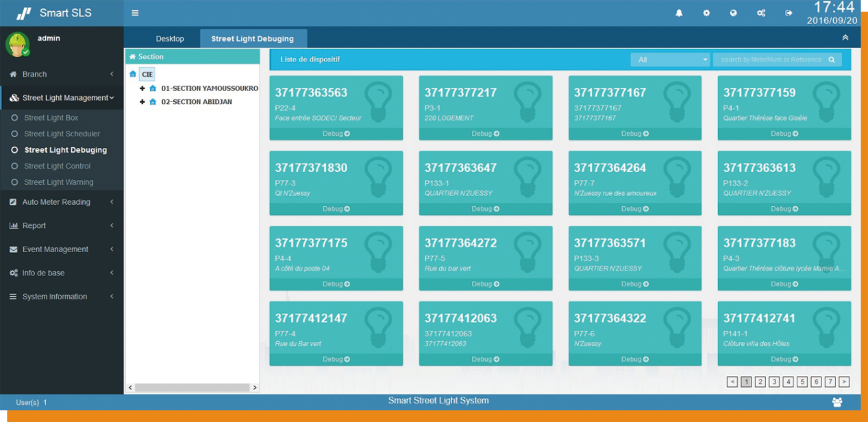Switch to the Desktop tab
Screen dimensions: 868x422
(170, 38)
